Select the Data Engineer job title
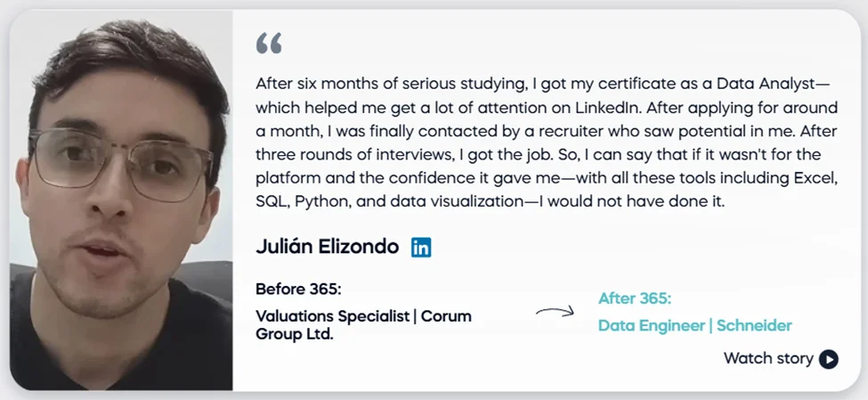This screenshot has height=400, width=868. [650, 326]
